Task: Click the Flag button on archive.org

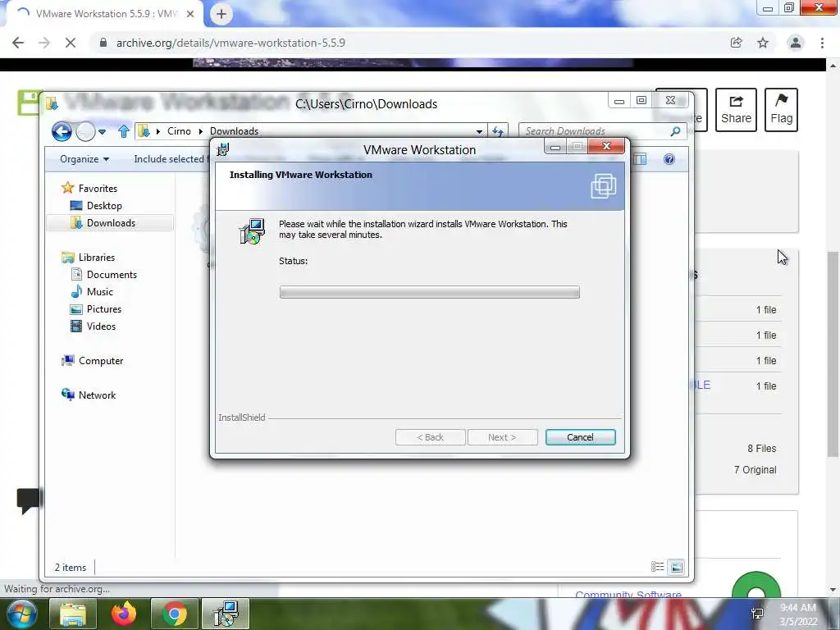Action: tap(781, 110)
